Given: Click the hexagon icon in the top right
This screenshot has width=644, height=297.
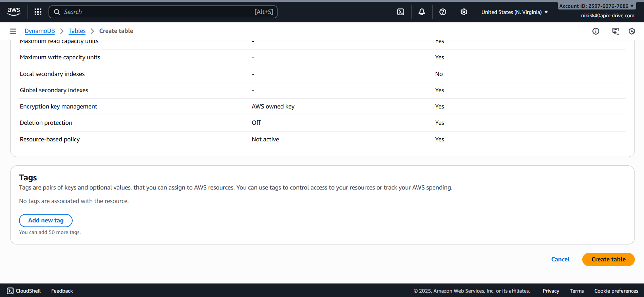Looking at the screenshot, I should coord(632,31).
